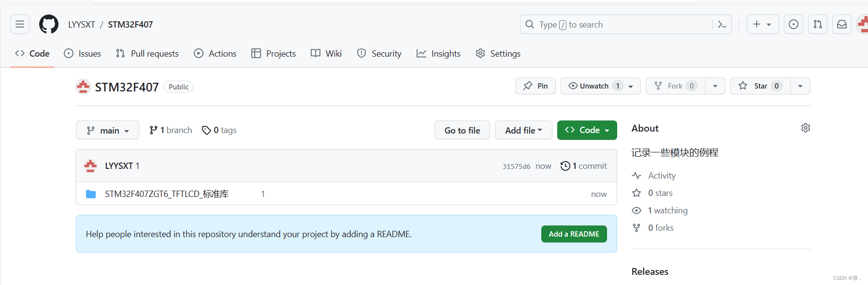Screen dimensions: 868x285
Task: Open the Releases heading link
Action: 650,272
